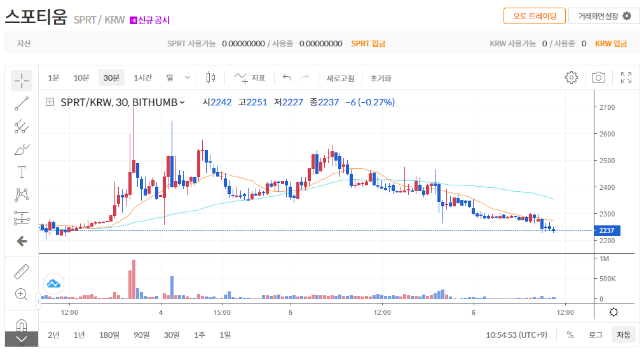Pick the XABCD pattern tool

[x=22, y=195]
